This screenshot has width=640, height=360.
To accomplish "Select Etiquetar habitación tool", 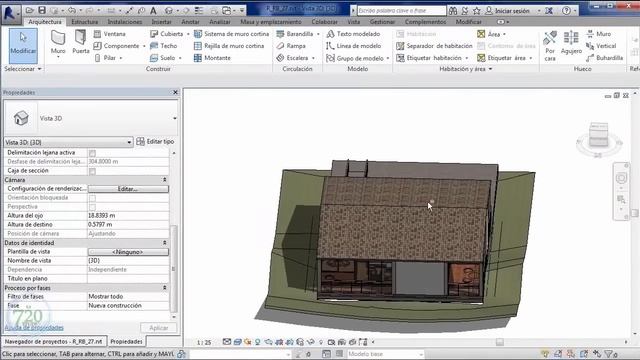I will click(x=429, y=58).
